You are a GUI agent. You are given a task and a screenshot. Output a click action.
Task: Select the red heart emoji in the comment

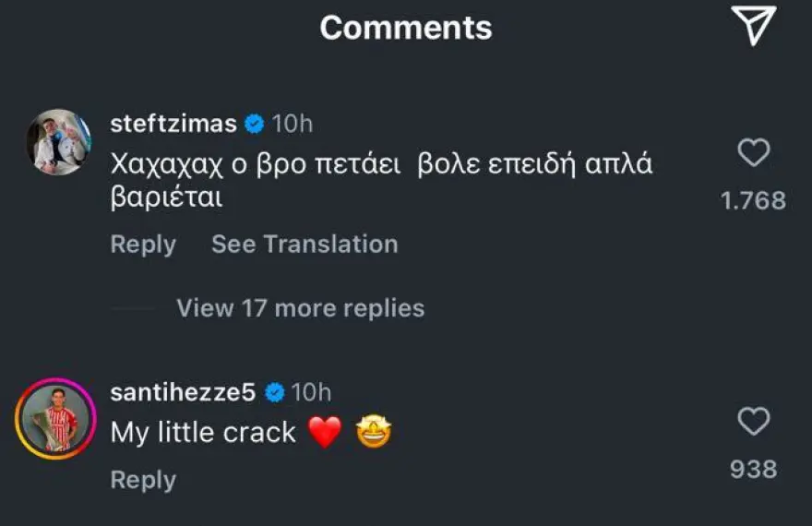[324, 433]
